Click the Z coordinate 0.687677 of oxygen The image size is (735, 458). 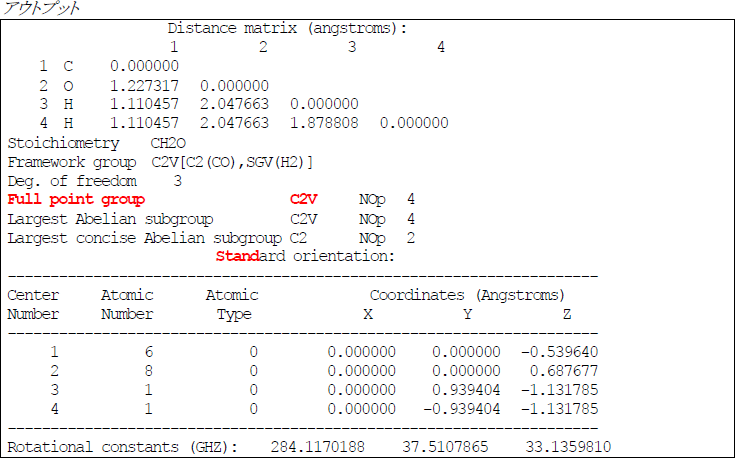(x=564, y=371)
